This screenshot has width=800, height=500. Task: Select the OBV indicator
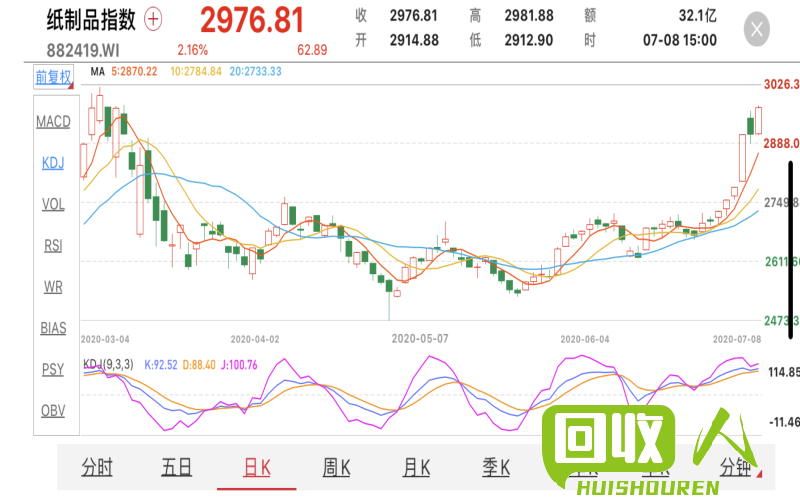coord(53,411)
